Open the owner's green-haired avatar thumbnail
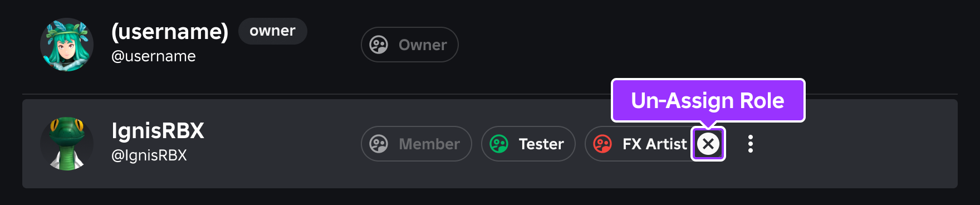This screenshot has width=980, height=205. coord(67,45)
